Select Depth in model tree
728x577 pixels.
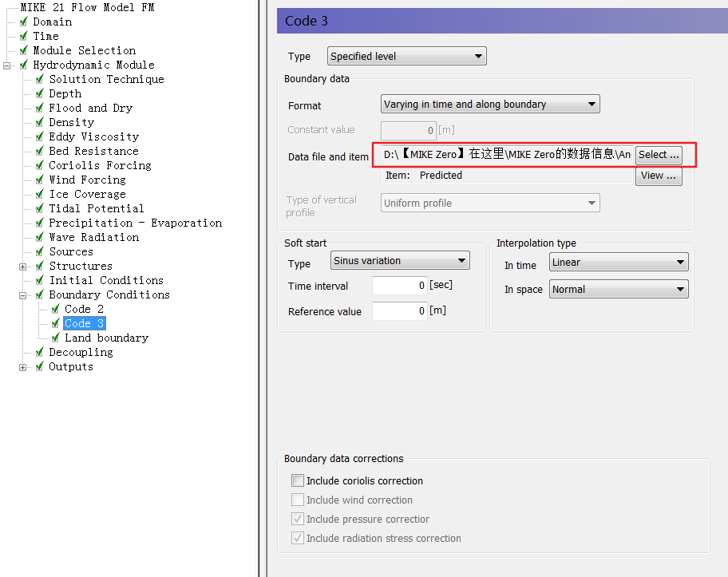click(x=65, y=93)
